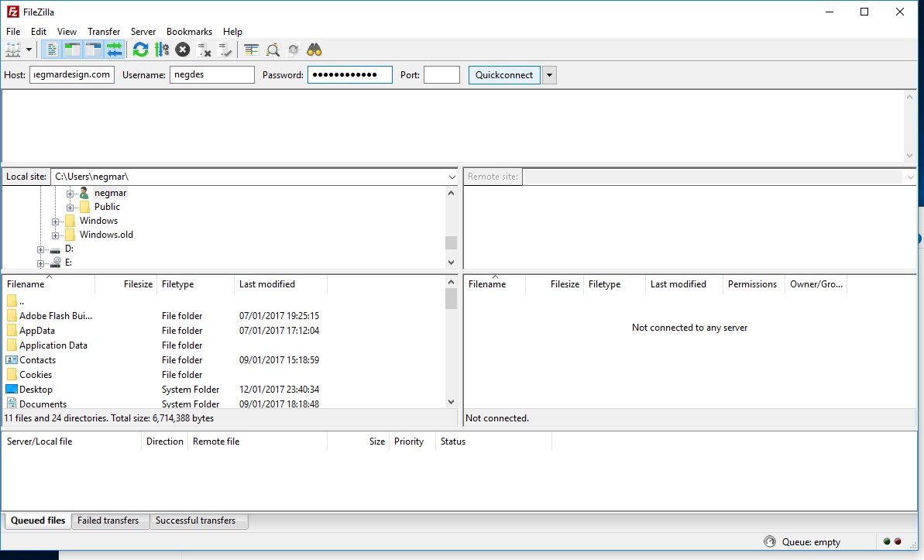Viewport: 924px width, 560px height.
Task: Open the Local site path dropdown
Action: 452,177
